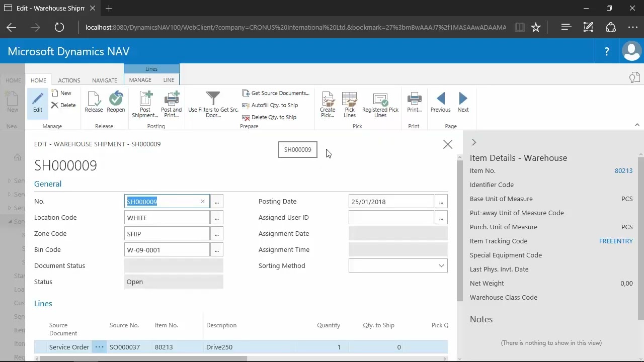This screenshot has width=644, height=362.
Task: Click the horizontal scrollbar in Lines
Action: [x=143, y=358]
